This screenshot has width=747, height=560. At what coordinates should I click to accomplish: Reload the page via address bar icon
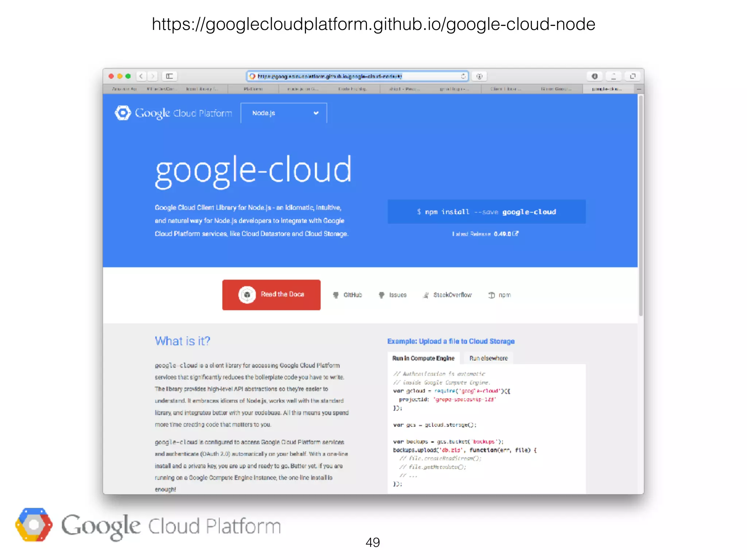click(463, 76)
